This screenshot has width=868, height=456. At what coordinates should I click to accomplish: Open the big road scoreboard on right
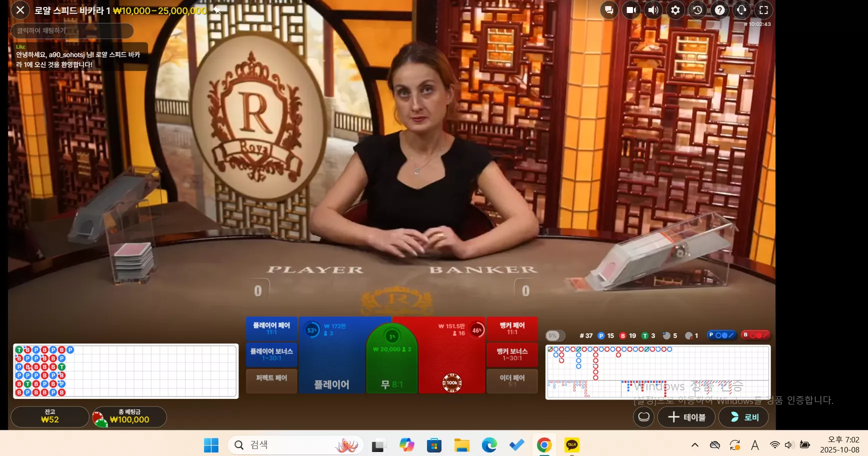[x=658, y=372]
